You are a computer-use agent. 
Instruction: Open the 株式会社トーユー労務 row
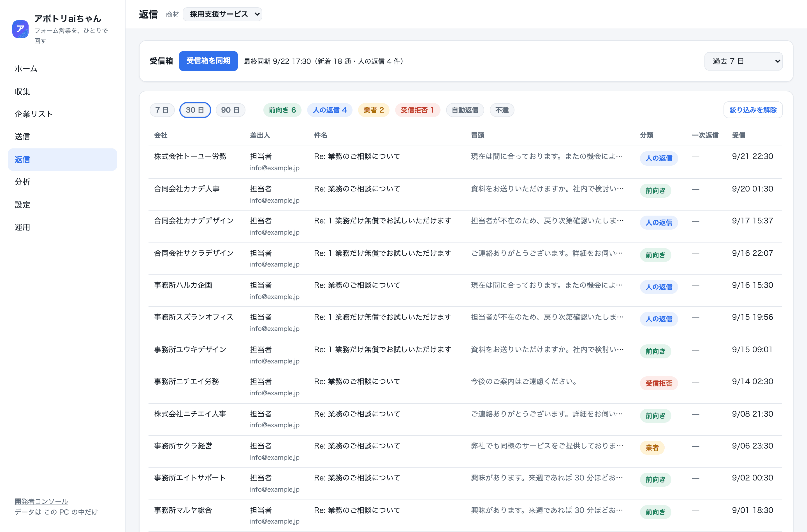pyautogui.click(x=465, y=162)
